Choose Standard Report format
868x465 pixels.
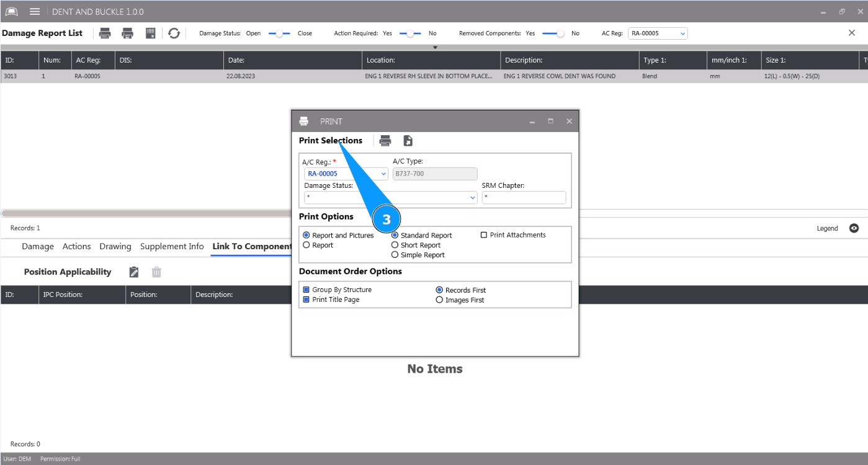tap(421, 236)
